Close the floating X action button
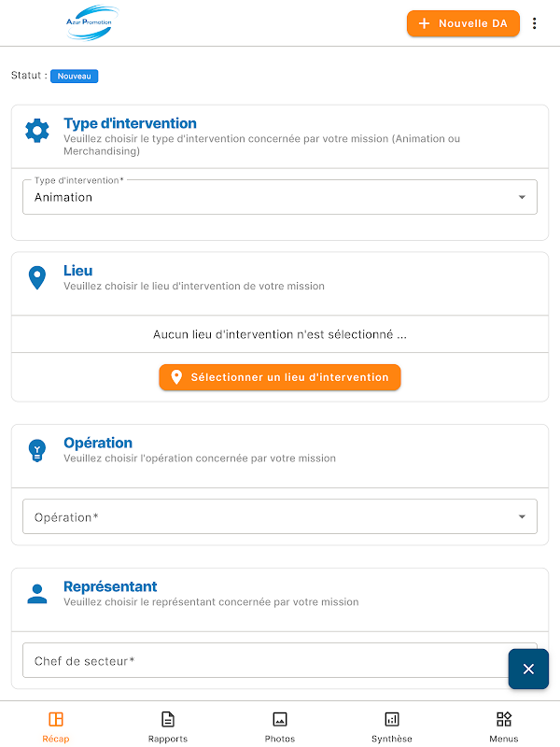Screen dimensions: 560x747 [528, 669]
